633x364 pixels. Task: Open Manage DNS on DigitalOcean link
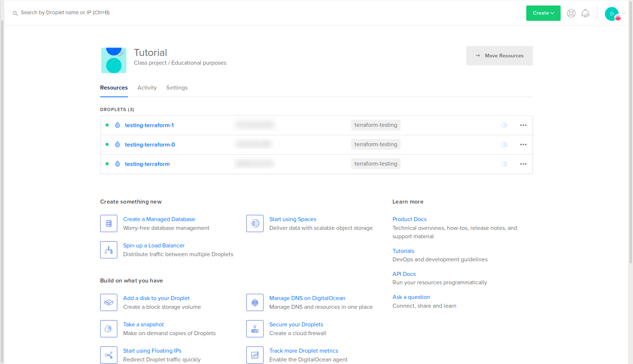pyautogui.click(x=307, y=298)
